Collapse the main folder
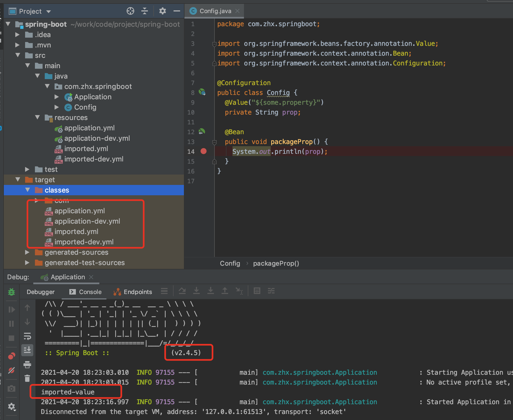The image size is (513, 420). click(28, 65)
